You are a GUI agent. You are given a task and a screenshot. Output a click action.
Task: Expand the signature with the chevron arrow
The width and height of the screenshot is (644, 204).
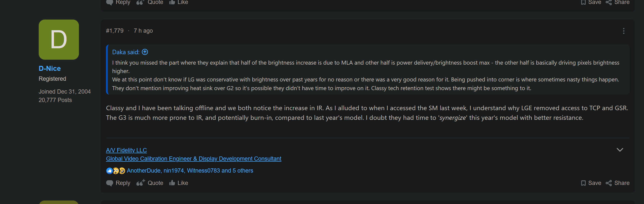[x=620, y=150]
